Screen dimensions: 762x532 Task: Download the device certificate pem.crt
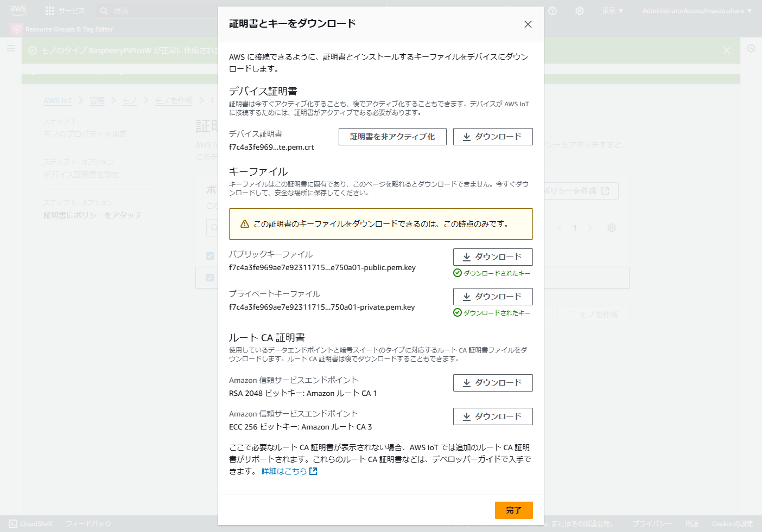[x=493, y=137]
